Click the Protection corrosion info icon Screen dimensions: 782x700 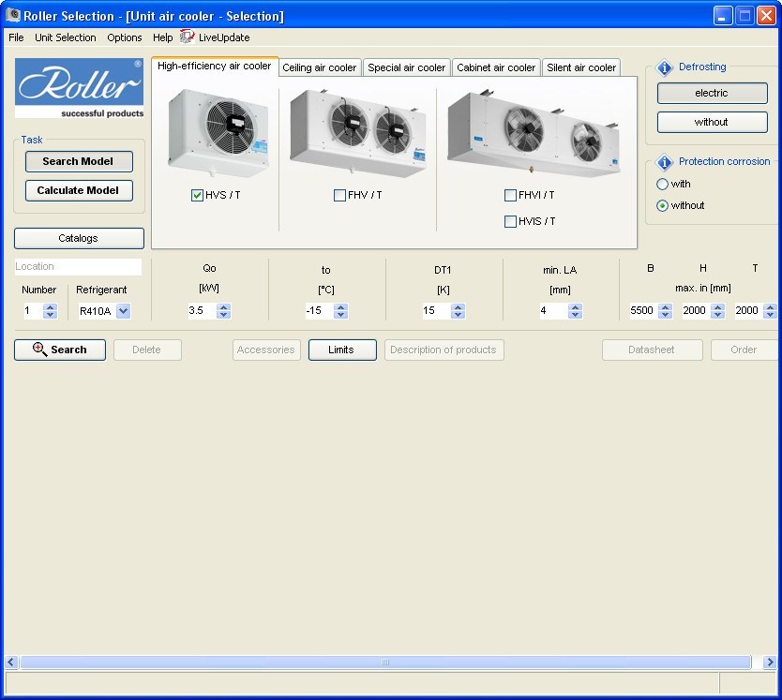[x=665, y=161]
